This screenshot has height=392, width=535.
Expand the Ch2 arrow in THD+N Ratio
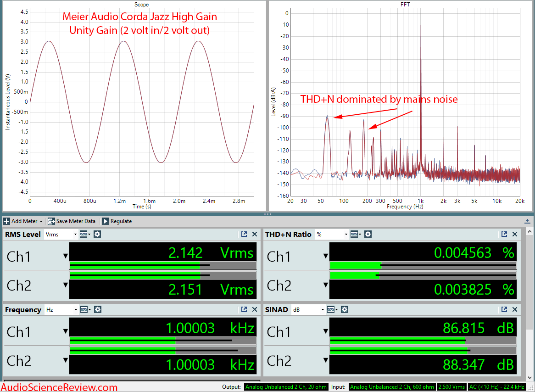[x=325, y=285]
